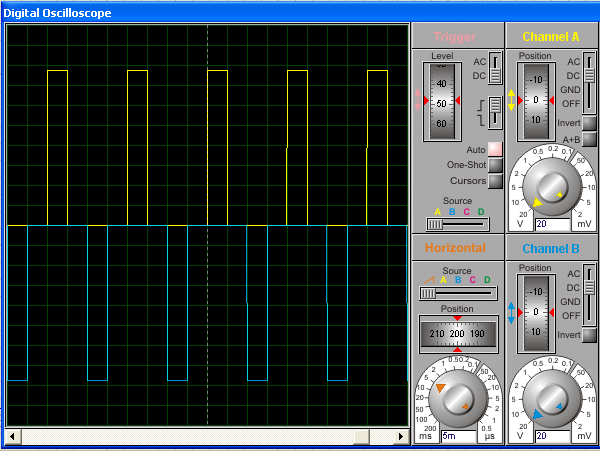Click OFF label in Channel A

point(571,104)
